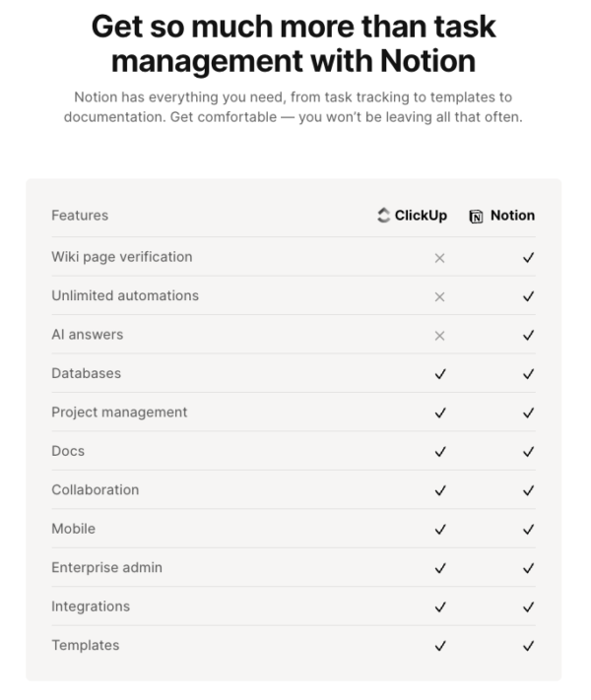Image resolution: width=591 pixels, height=700 pixels.
Task: Click ClickUp's X mark for Wiki page verification
Action: 440,258
